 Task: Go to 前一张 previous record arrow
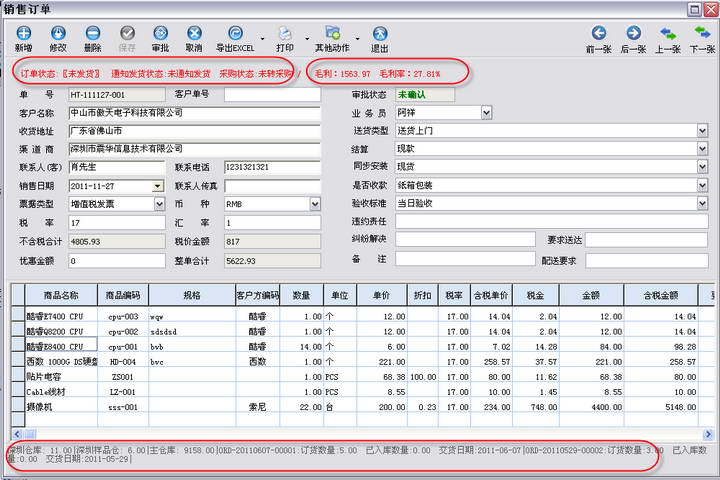tap(599, 33)
